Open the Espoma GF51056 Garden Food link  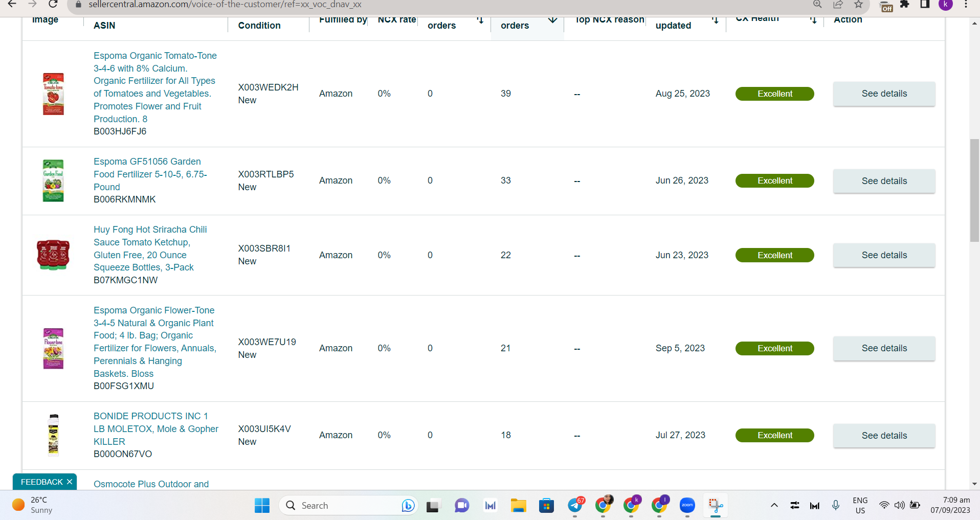[150, 174]
